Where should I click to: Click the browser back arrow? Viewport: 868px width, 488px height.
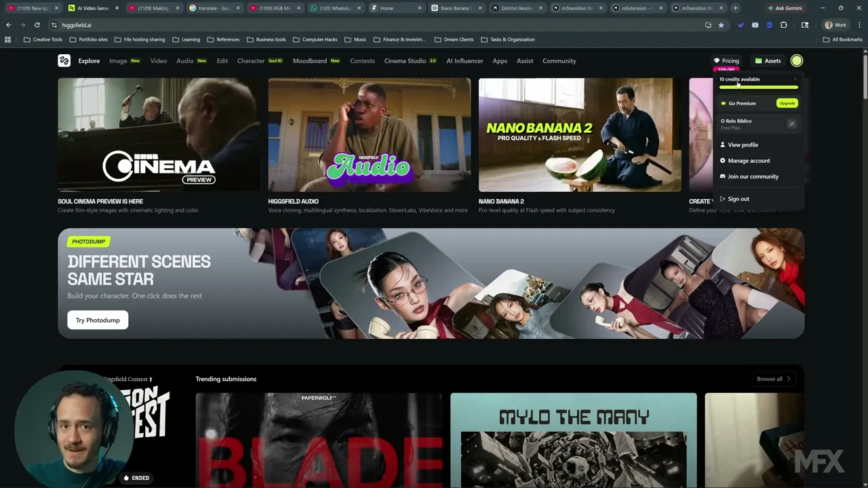[x=8, y=25]
